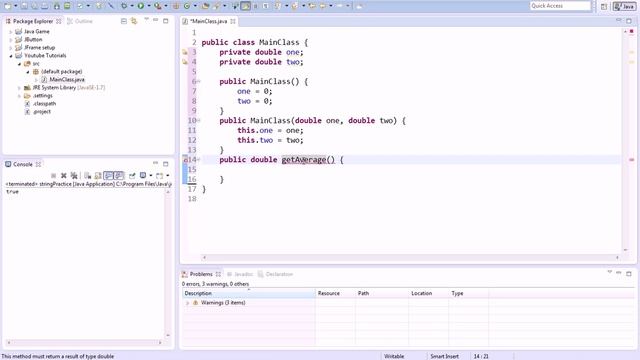Click the Remove Launch X icon in Console
Screen dimensions: 640x360
(x=64, y=176)
